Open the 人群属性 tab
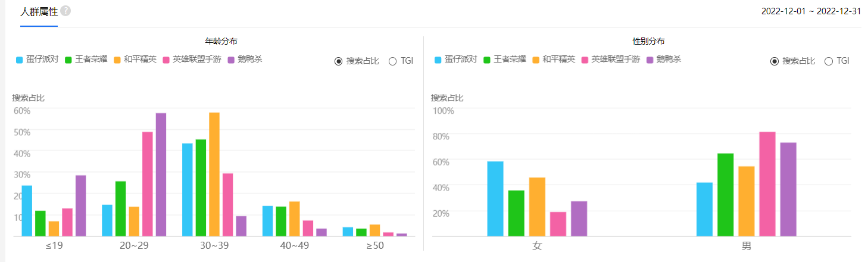The height and width of the screenshot is (262, 868). [x=39, y=11]
